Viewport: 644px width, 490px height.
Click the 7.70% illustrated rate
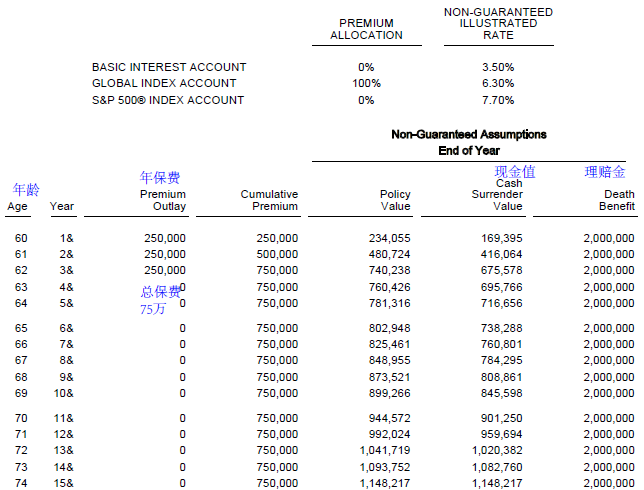498,100
